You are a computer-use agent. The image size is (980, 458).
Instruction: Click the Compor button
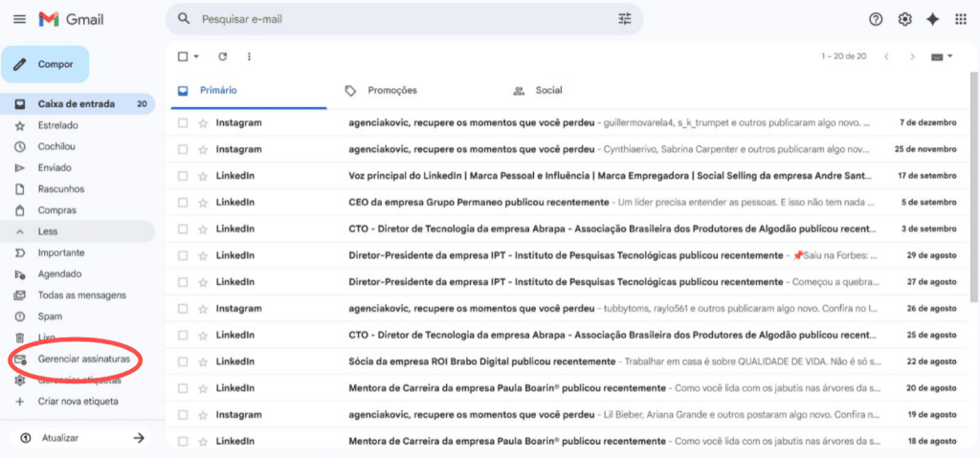click(45, 64)
